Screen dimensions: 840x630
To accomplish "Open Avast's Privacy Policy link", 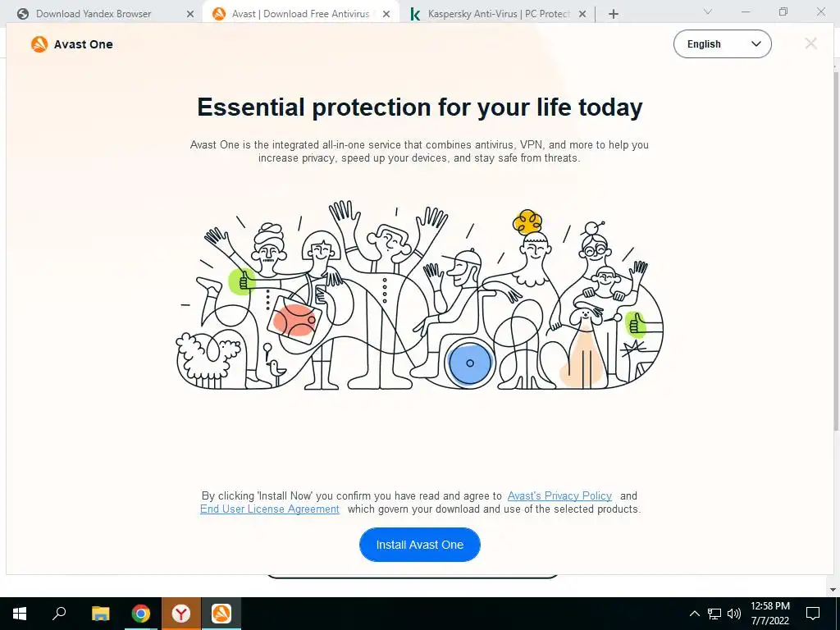I will click(x=559, y=496).
